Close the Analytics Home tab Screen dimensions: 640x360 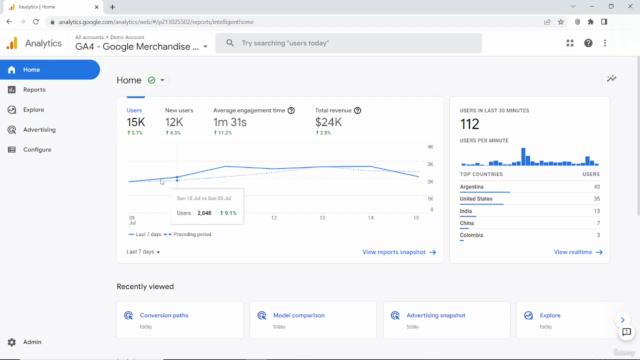click(x=97, y=7)
